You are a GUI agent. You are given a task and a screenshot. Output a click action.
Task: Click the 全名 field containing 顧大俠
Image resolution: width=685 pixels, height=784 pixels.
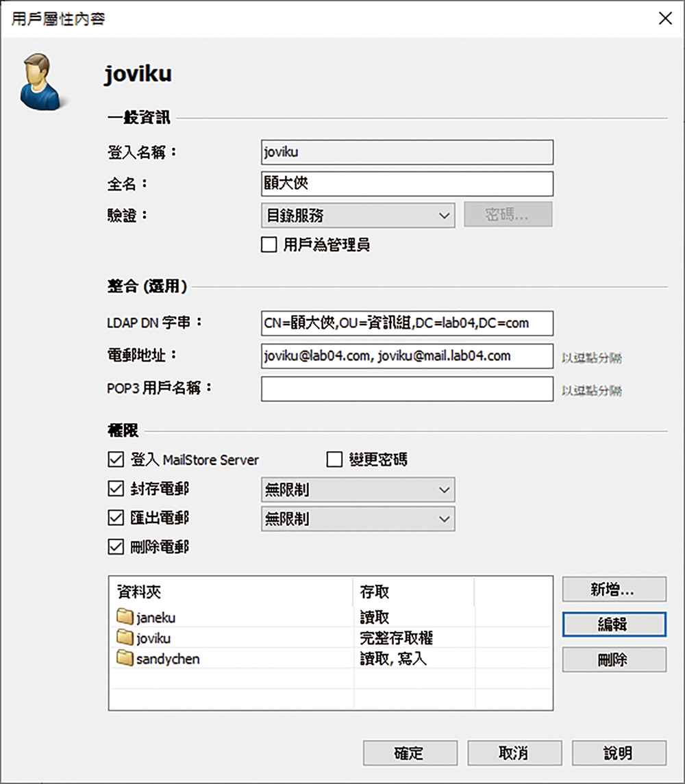click(x=408, y=184)
